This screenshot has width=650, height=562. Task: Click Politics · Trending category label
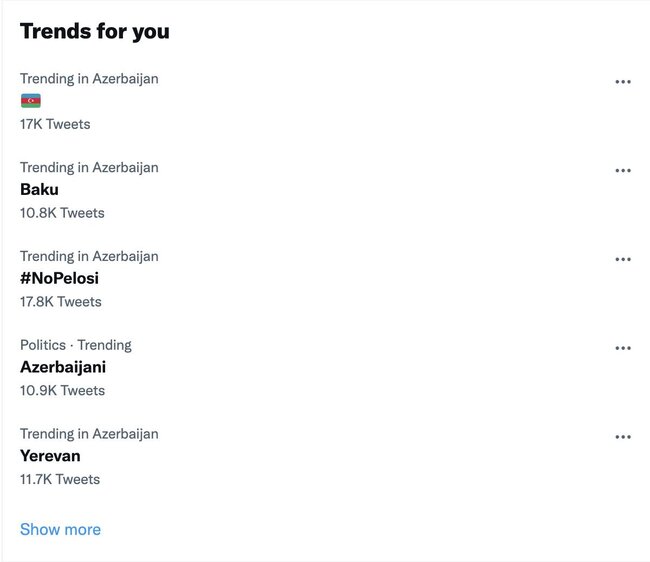[x=76, y=345]
